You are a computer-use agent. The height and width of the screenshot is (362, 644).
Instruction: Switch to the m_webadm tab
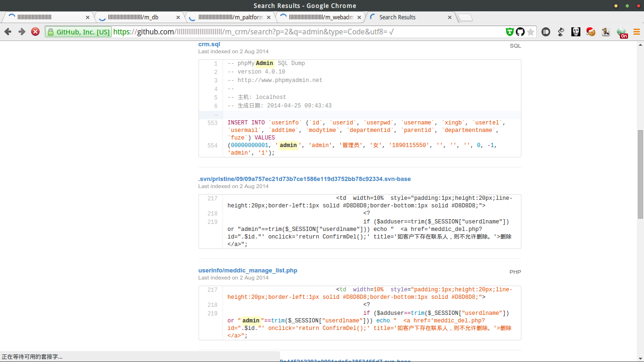click(321, 17)
